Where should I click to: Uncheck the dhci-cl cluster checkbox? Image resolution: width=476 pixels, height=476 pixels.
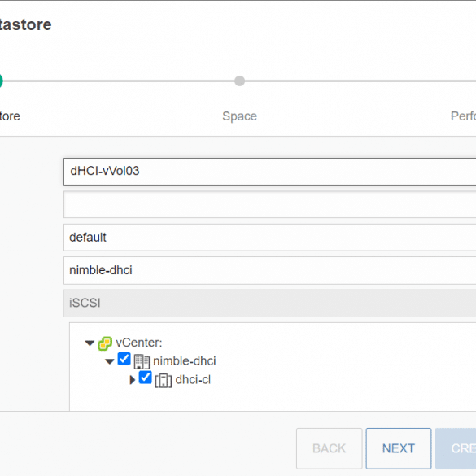pos(145,378)
